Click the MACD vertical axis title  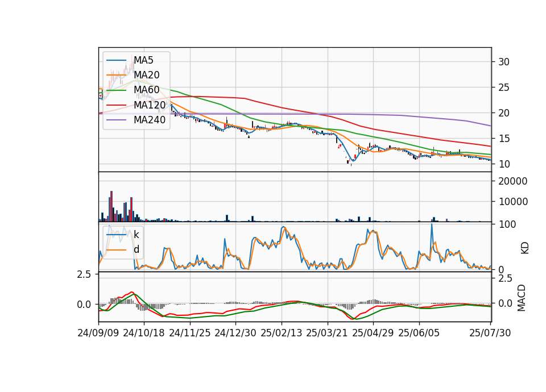[522, 298]
